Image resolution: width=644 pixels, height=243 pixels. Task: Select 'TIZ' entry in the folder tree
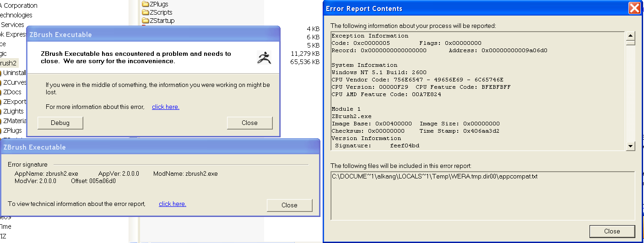coord(4,236)
